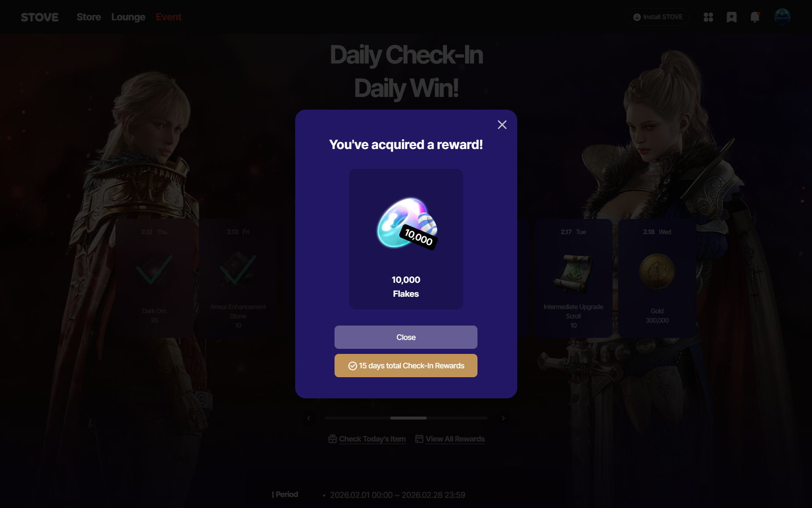
Task: Go to next rewards with right chevron
Action: pos(503,418)
